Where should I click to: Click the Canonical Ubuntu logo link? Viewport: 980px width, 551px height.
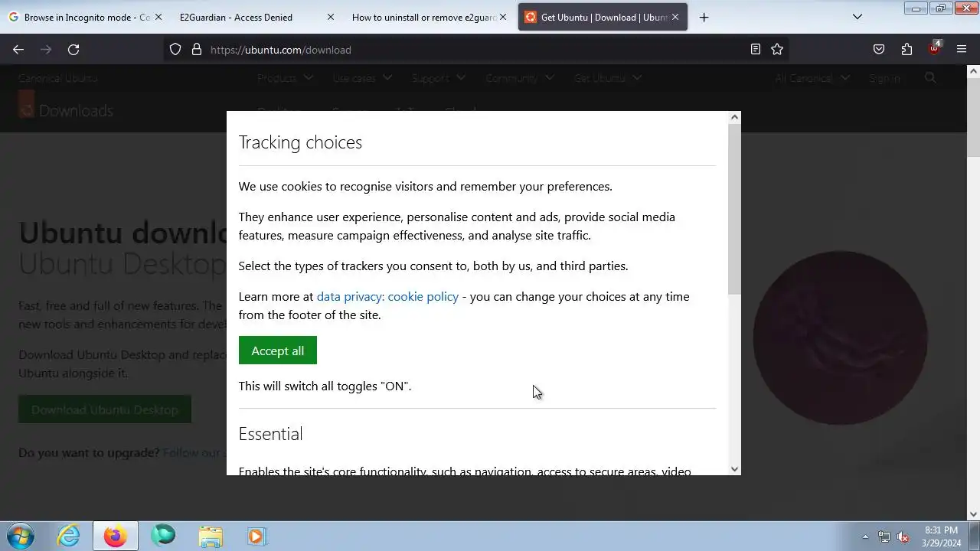point(58,78)
